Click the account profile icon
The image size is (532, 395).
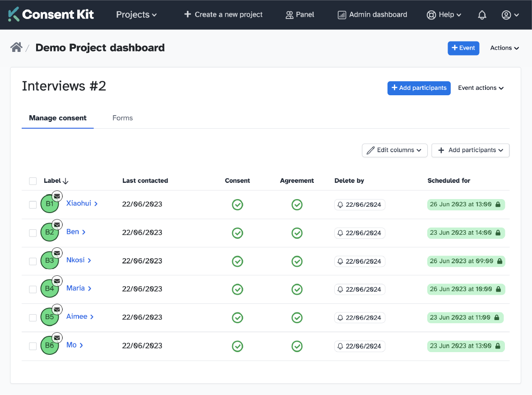tap(507, 14)
